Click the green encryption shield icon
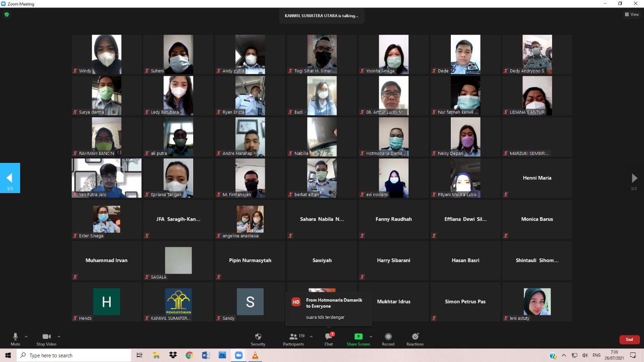The image size is (644, 362). point(7,15)
